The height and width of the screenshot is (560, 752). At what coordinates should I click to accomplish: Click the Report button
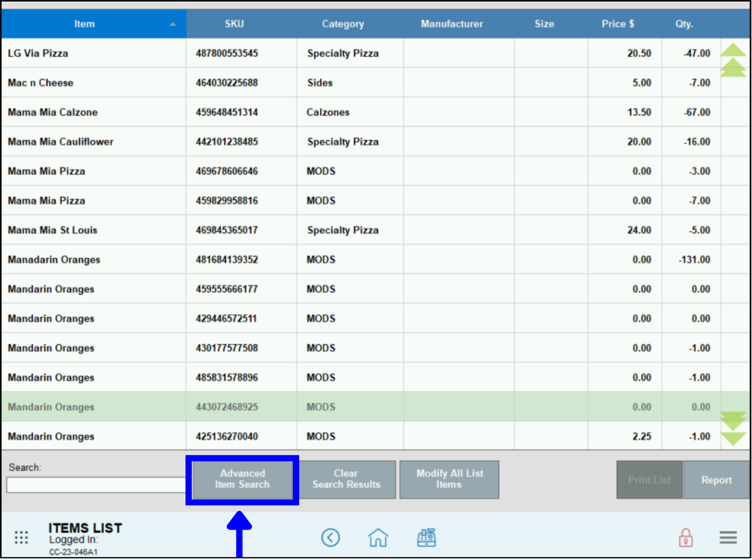(716, 479)
